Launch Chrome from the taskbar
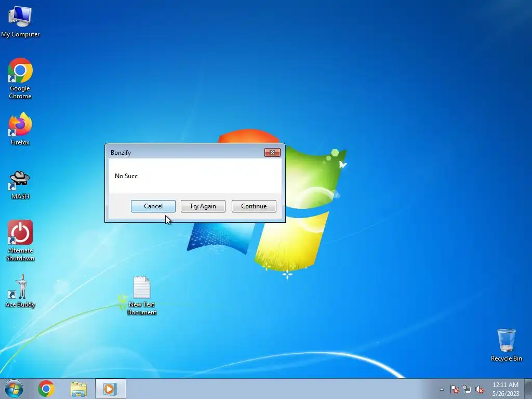Screen dimensions: 532x399 46,389
